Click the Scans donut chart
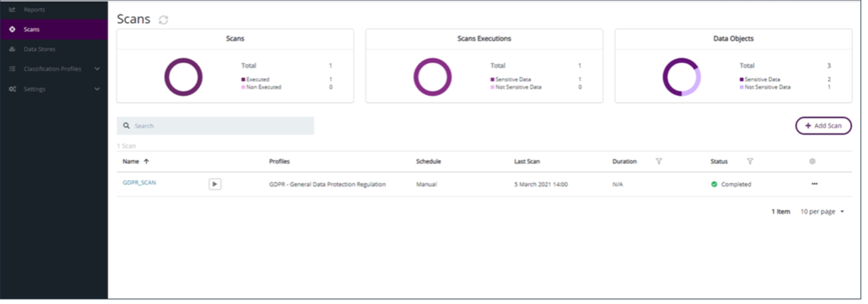Viewport: 868px width, 304px height. (x=183, y=77)
